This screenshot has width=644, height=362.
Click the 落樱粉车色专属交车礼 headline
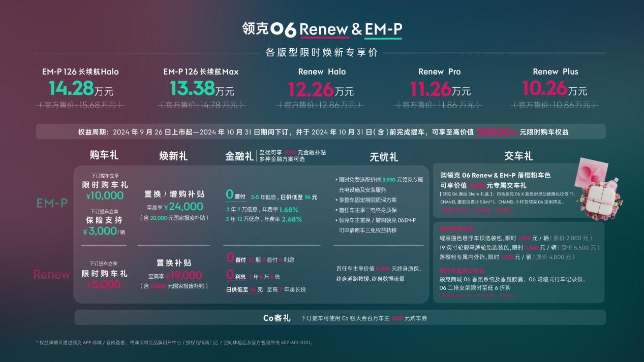(496, 180)
